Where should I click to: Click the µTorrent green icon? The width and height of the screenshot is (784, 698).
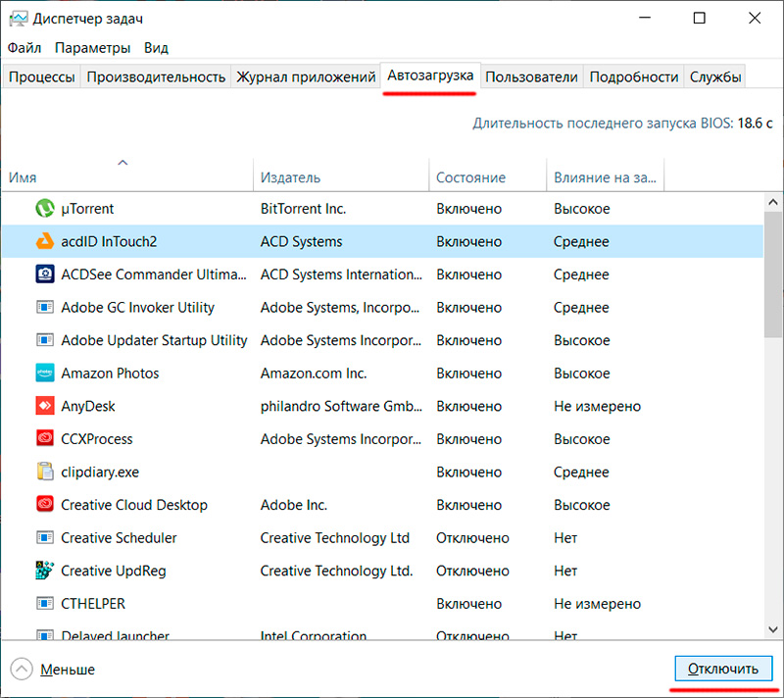(x=44, y=209)
